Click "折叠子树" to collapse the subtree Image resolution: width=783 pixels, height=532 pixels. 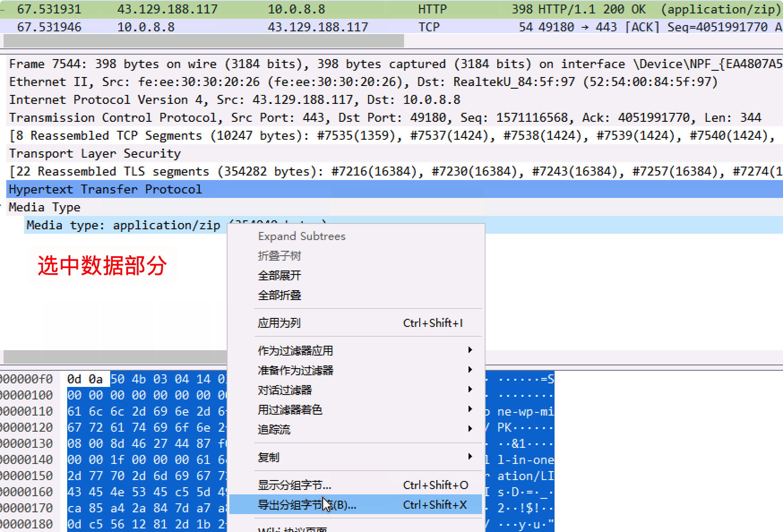coord(279,256)
